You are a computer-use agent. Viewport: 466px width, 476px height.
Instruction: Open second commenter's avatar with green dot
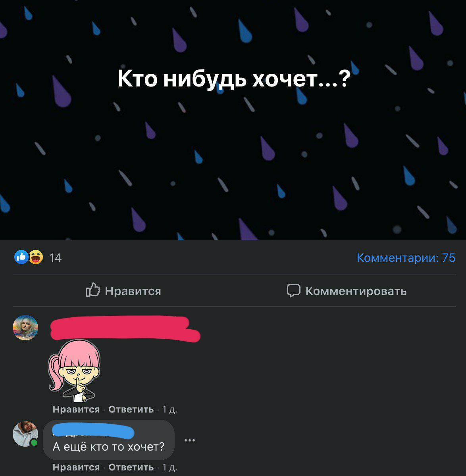pyautogui.click(x=25, y=434)
